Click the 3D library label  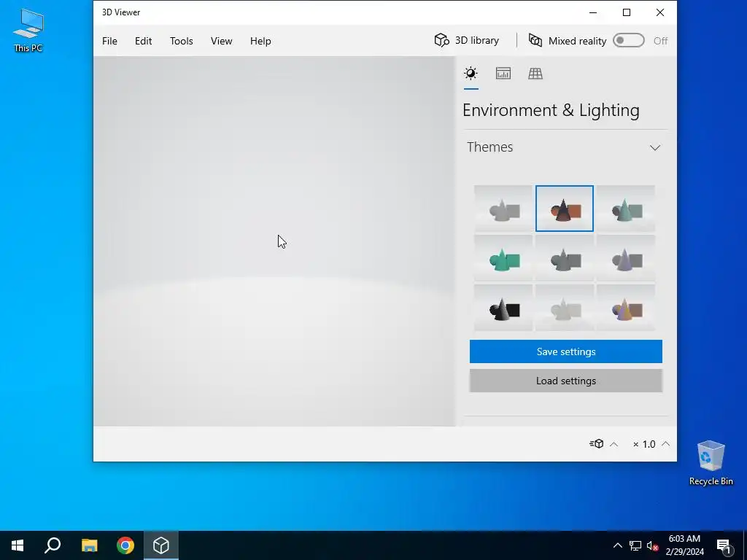pos(477,41)
